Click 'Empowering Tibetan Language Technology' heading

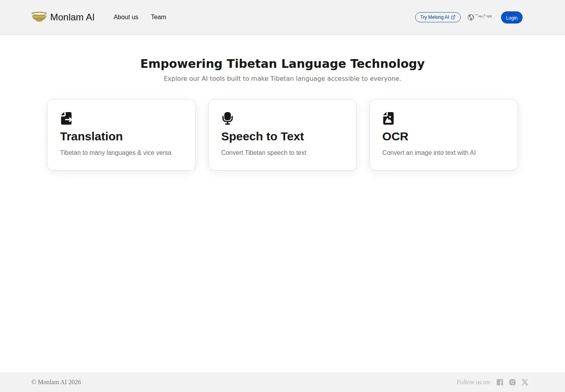click(282, 64)
